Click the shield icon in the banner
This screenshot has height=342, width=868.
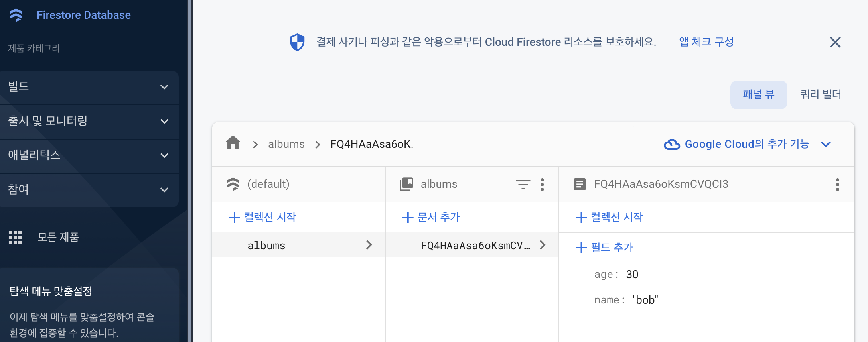click(297, 42)
